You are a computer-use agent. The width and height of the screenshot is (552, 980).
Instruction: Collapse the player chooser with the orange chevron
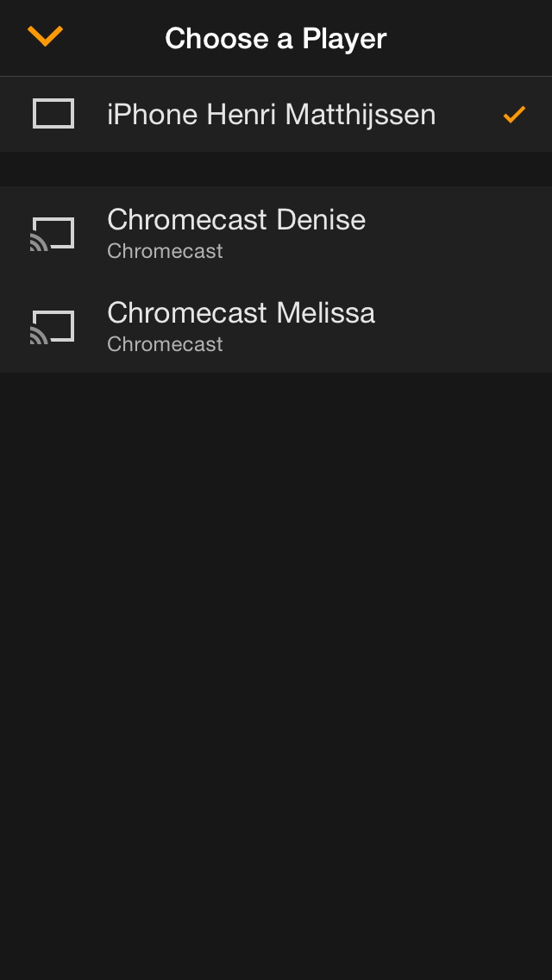(45, 36)
